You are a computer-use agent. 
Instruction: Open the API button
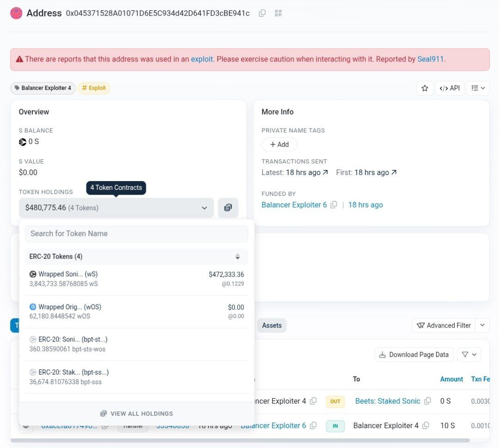click(x=450, y=88)
